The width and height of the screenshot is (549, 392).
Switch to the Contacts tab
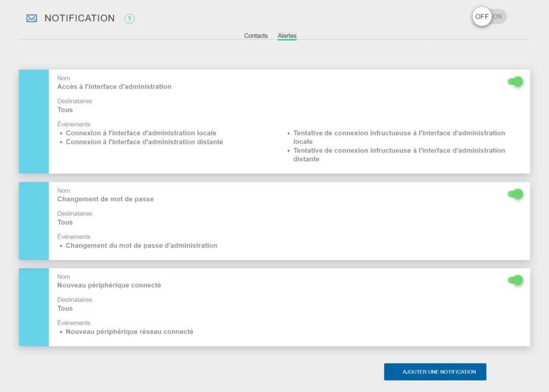[256, 35]
